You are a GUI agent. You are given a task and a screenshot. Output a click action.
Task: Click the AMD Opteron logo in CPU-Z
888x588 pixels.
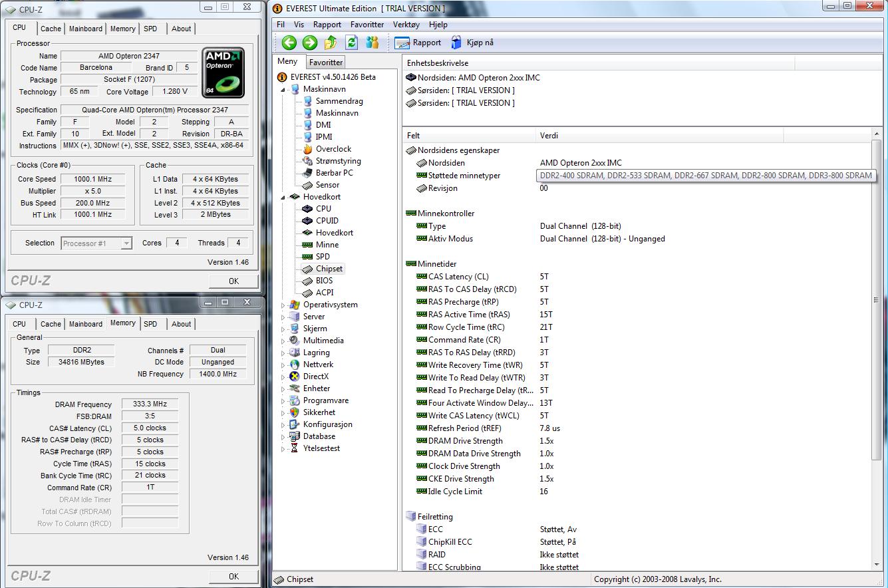(x=223, y=73)
